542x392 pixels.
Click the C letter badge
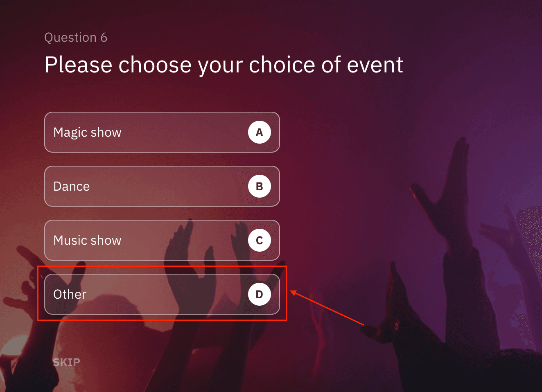coord(259,240)
